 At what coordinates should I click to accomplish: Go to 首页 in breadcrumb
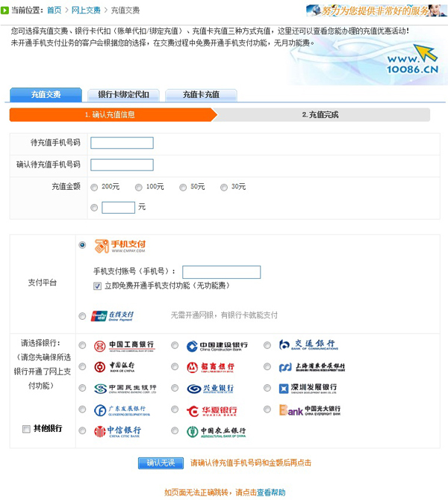coord(55,10)
